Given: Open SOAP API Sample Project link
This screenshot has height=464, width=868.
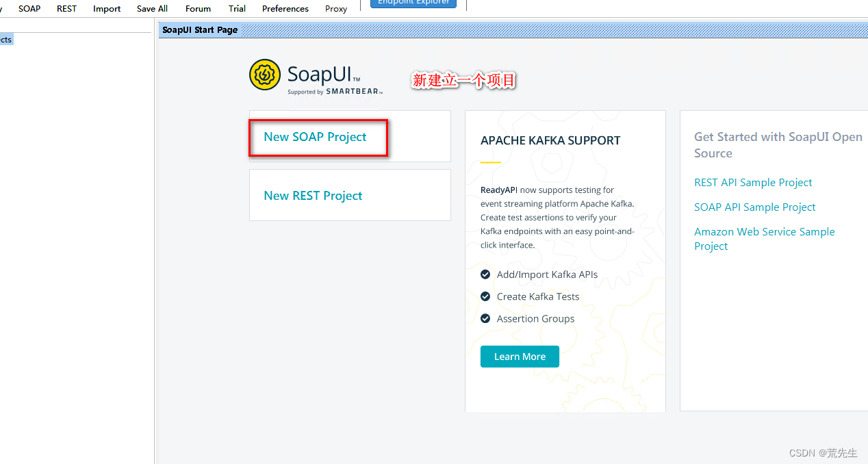Looking at the screenshot, I should coord(755,207).
